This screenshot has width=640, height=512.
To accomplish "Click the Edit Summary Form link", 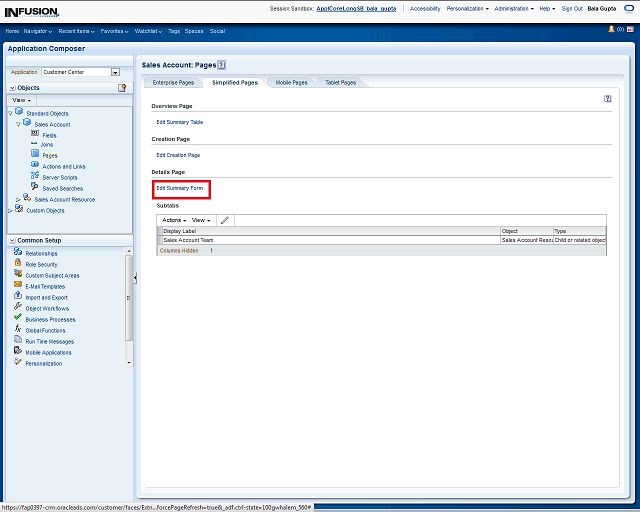I will 180,188.
